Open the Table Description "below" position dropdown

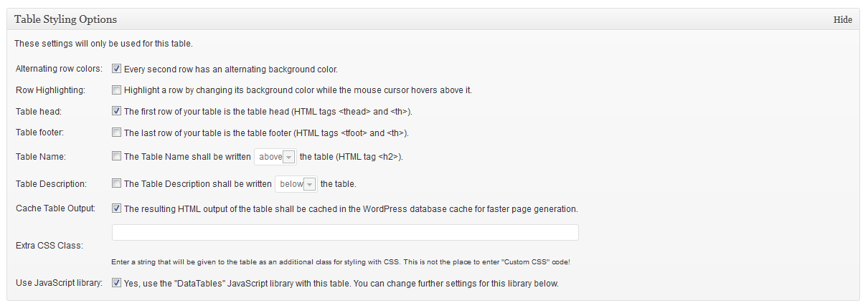tap(296, 184)
